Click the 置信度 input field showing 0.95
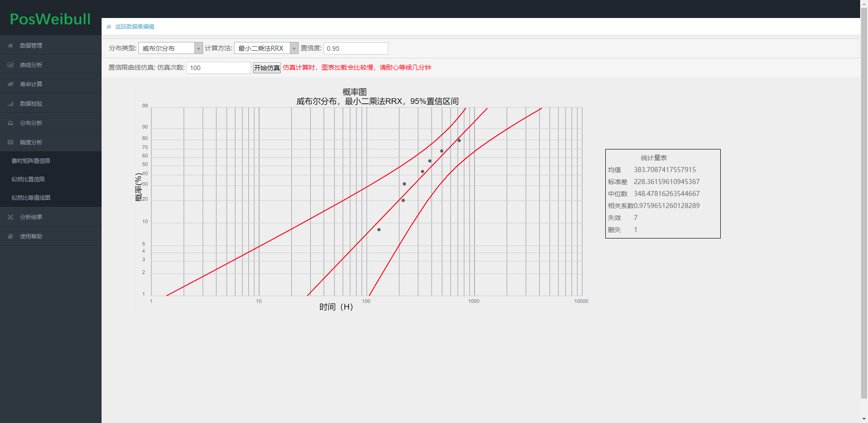 (x=356, y=48)
